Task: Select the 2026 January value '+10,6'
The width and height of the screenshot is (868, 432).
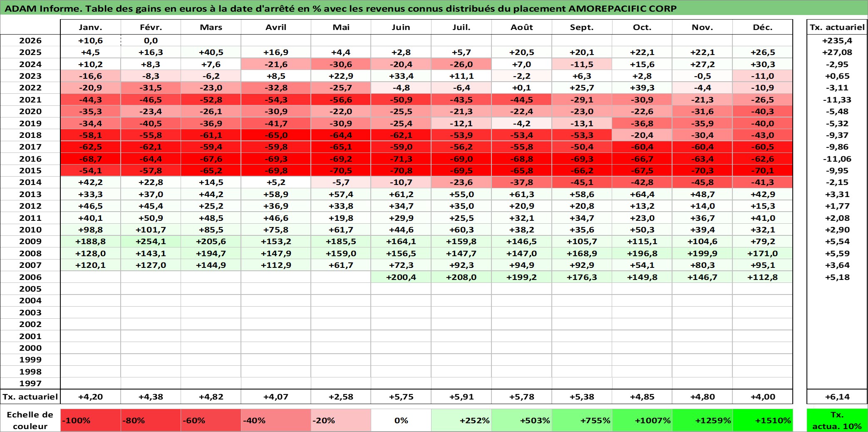Action: (x=91, y=40)
